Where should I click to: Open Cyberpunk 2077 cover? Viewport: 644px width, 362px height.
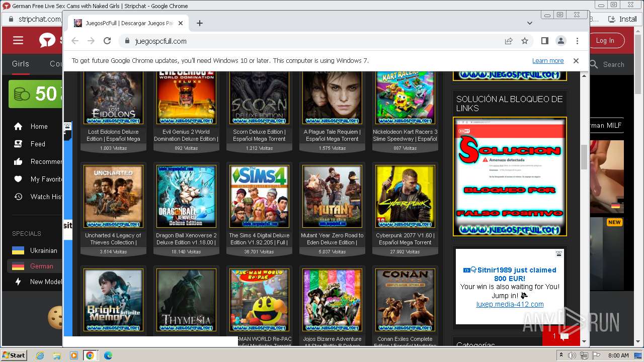[x=405, y=197]
